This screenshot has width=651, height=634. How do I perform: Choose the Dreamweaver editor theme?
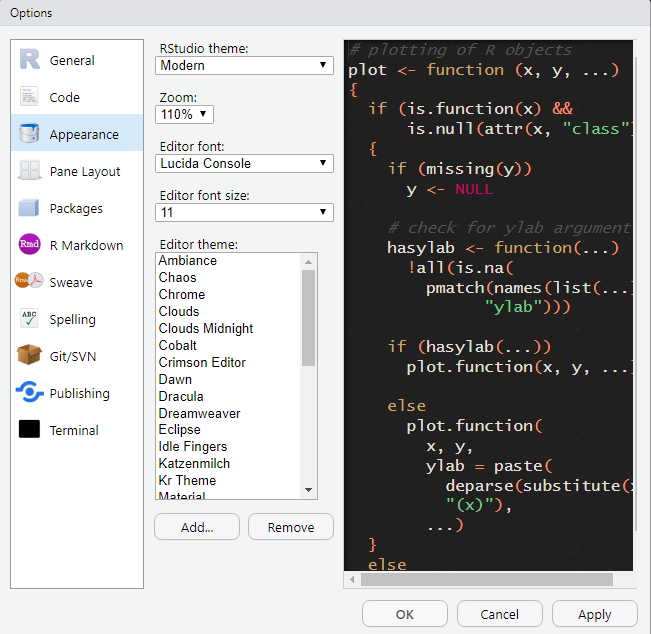coord(228,414)
